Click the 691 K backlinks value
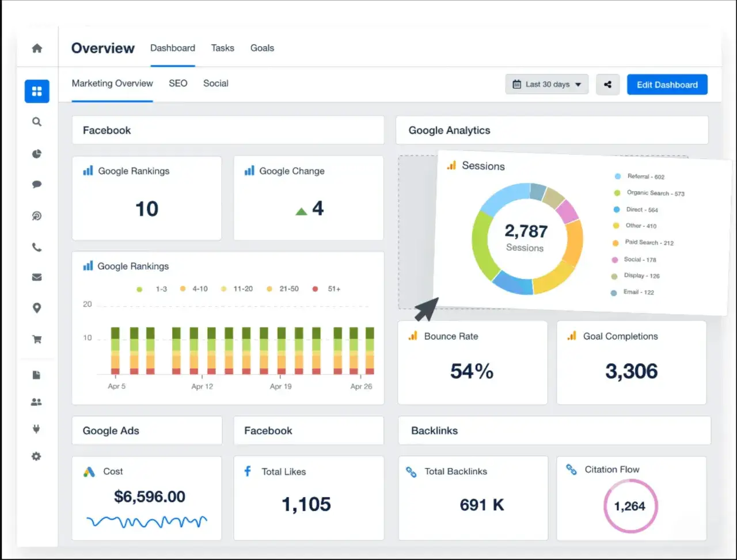 [482, 505]
